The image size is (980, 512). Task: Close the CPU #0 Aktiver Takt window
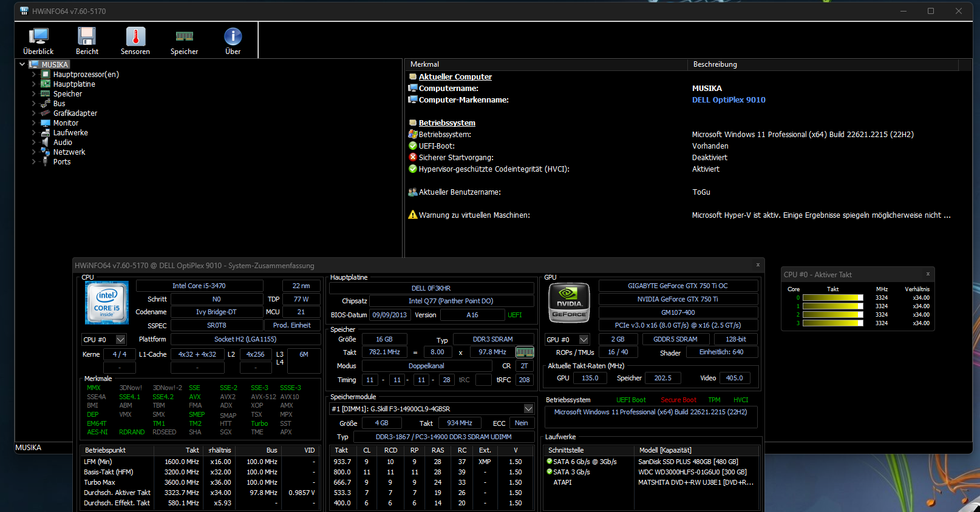928,274
